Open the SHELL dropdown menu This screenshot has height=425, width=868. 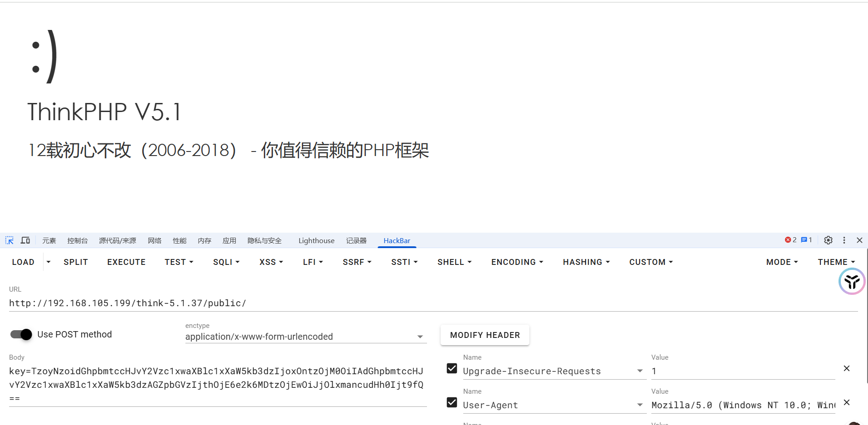[455, 262]
